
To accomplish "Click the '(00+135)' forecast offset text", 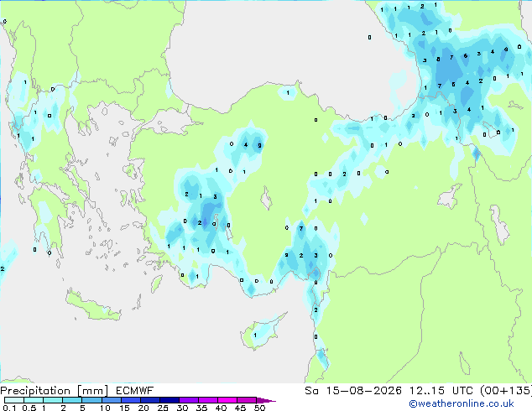I will (x=506, y=391).
